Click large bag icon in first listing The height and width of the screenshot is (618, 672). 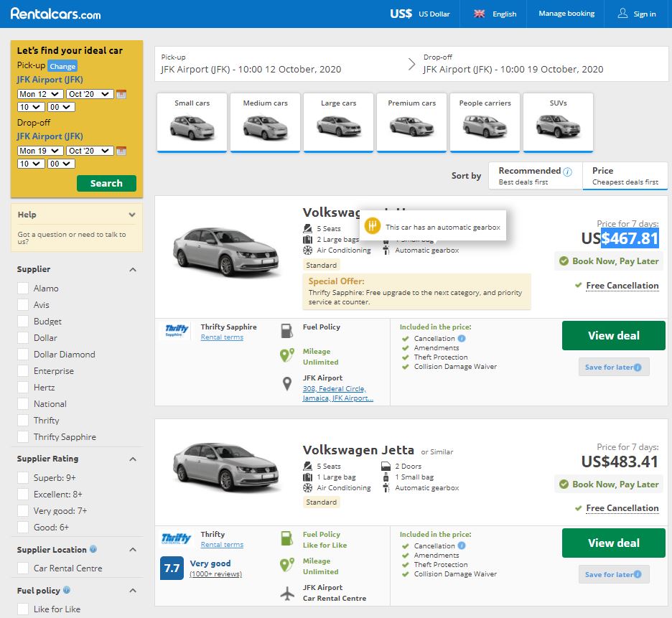(x=308, y=239)
